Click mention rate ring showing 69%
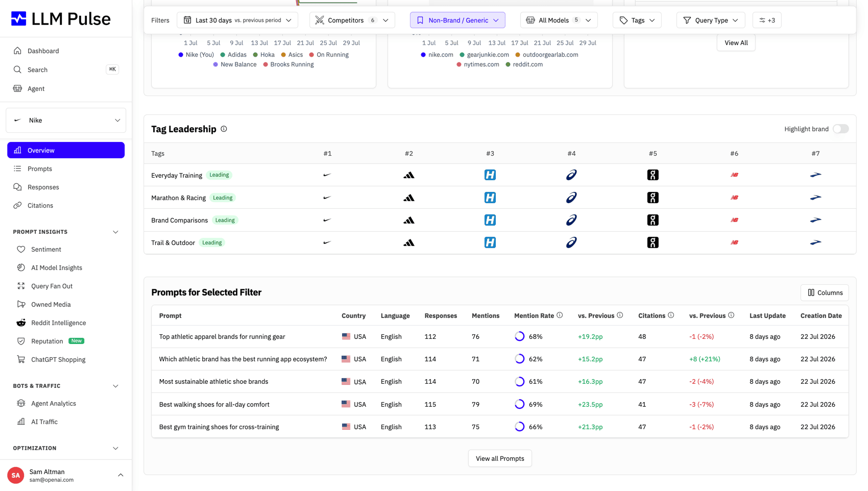868x491 pixels. [520, 404]
